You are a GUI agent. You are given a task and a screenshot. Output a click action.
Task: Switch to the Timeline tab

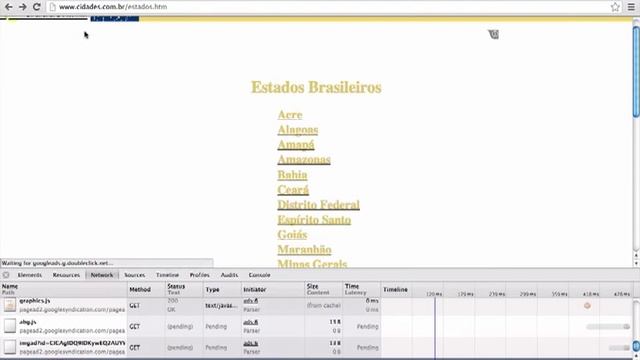(167, 275)
